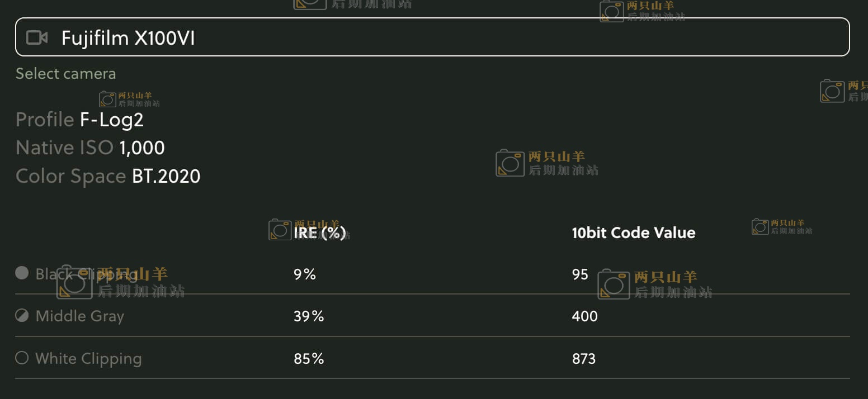Screen dimensions: 868x399
Task: Click the IRE (%) column header
Action: click(x=319, y=232)
